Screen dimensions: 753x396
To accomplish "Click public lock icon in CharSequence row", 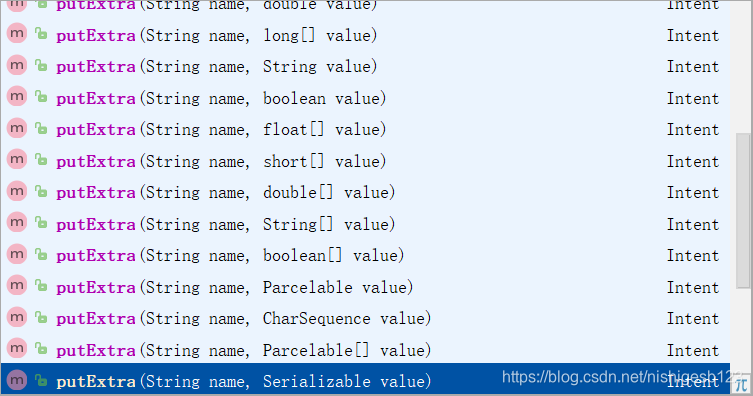I will 41,316.
